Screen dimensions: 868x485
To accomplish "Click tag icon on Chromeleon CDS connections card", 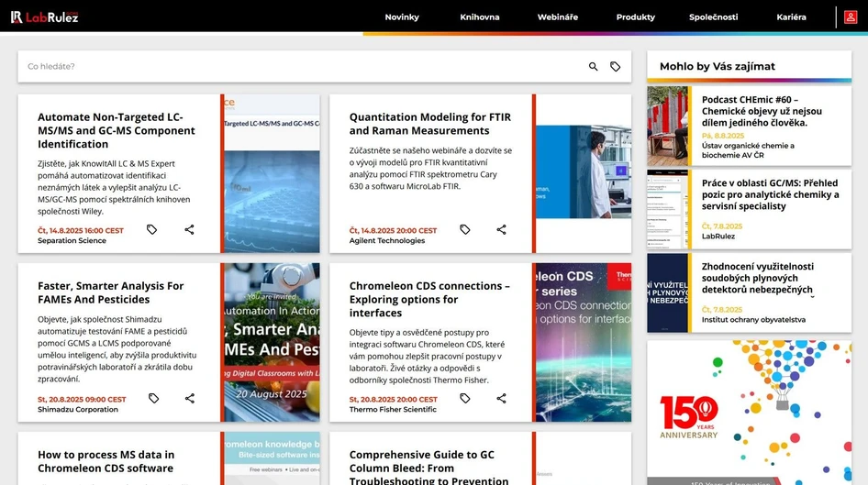I will [x=465, y=398].
